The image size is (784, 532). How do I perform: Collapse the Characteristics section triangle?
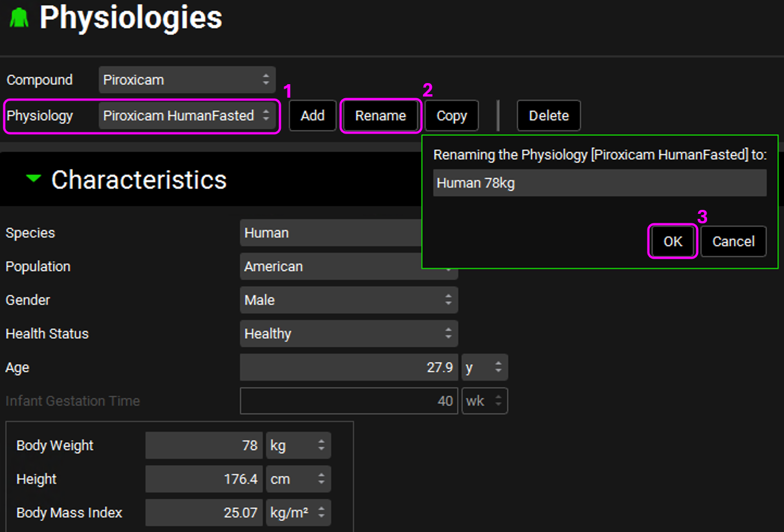pyautogui.click(x=34, y=179)
